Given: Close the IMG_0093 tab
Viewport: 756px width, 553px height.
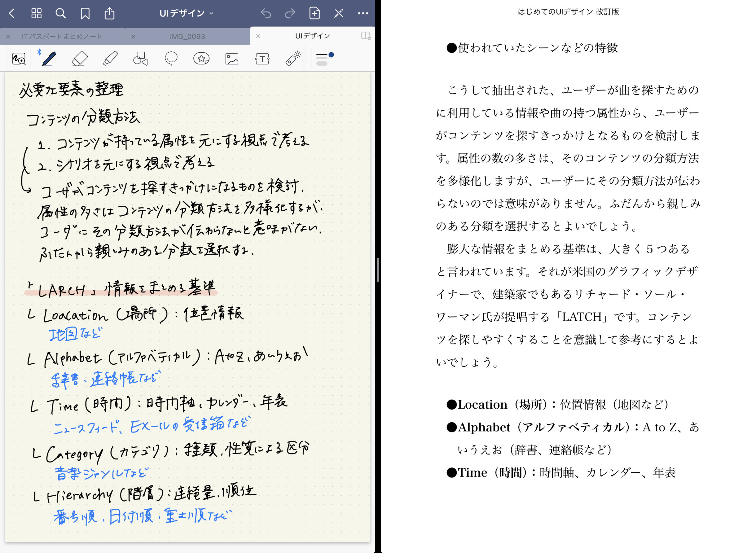Looking at the screenshot, I should [x=133, y=37].
